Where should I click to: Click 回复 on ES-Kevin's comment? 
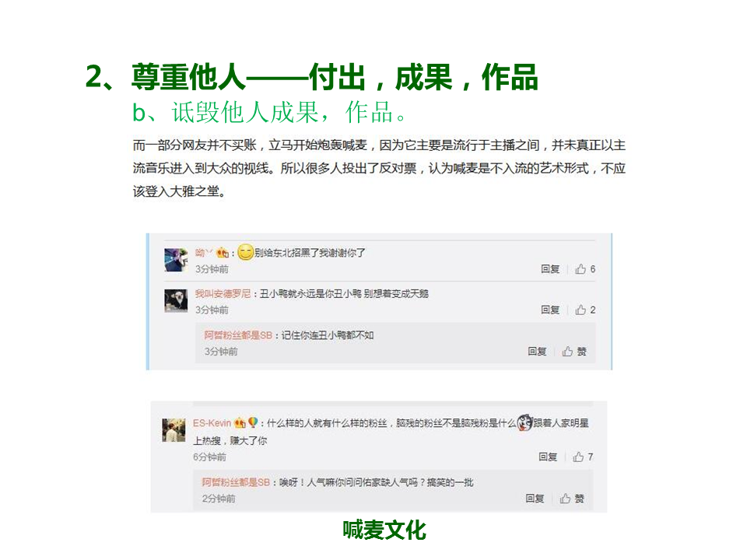point(547,457)
